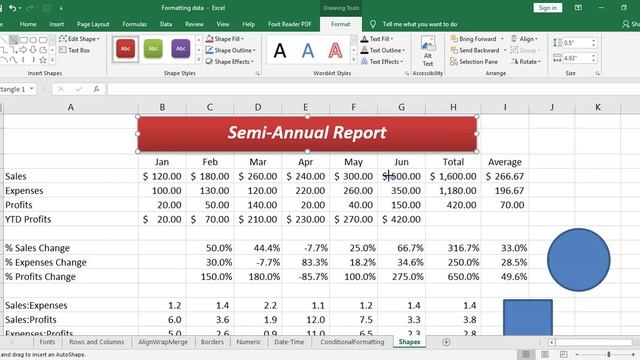Open the Shape Outline dropdown
640x360 pixels.
pos(230,50)
